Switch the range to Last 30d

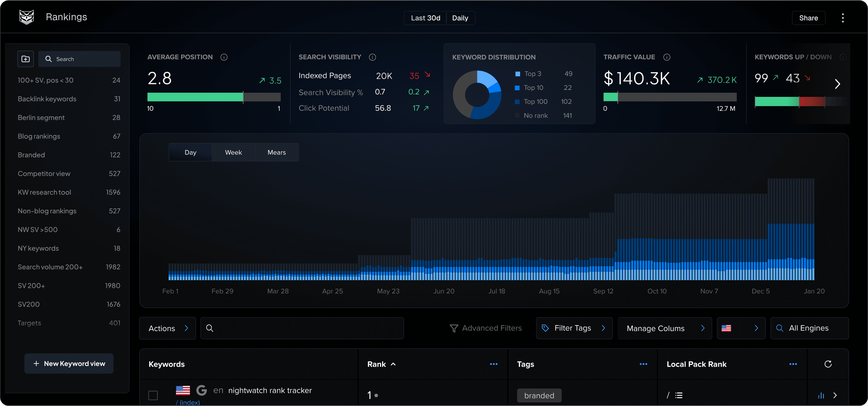(x=425, y=18)
